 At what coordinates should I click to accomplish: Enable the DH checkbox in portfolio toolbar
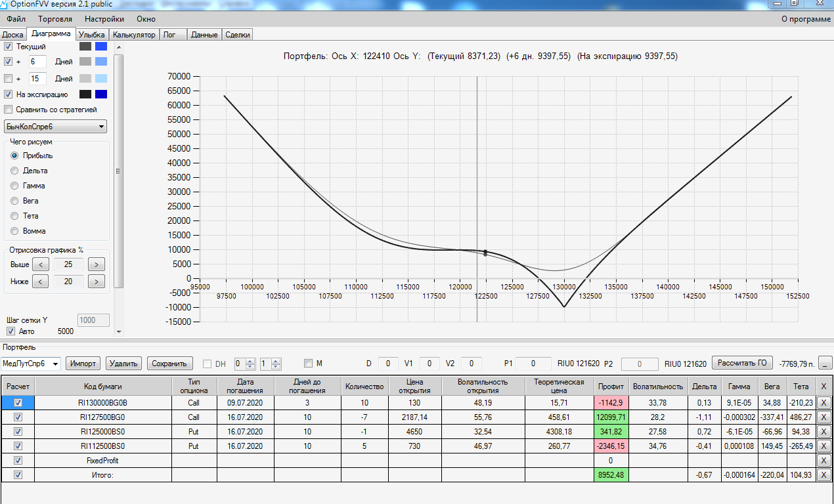[x=208, y=364]
